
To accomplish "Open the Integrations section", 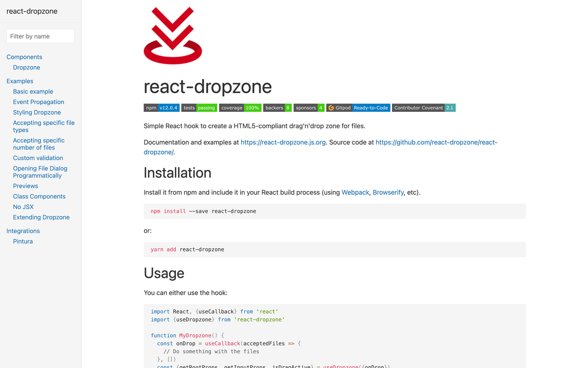I will click(x=23, y=231).
